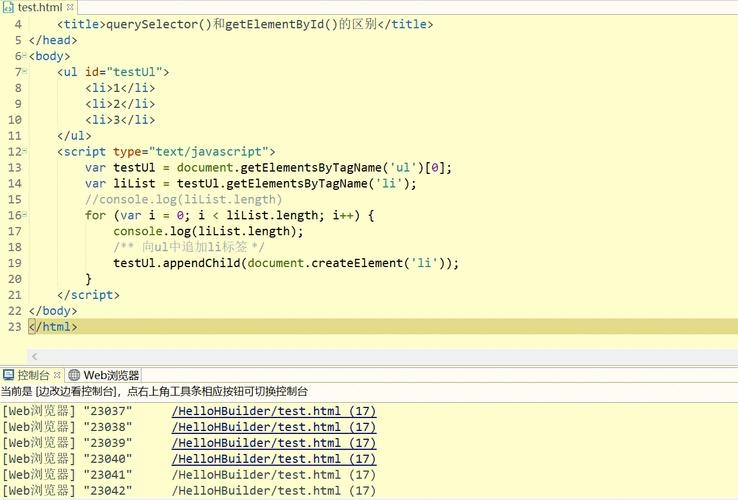The height and width of the screenshot is (500, 738).
Task: Collapse the body tag fold on line 6
Action: [24, 56]
